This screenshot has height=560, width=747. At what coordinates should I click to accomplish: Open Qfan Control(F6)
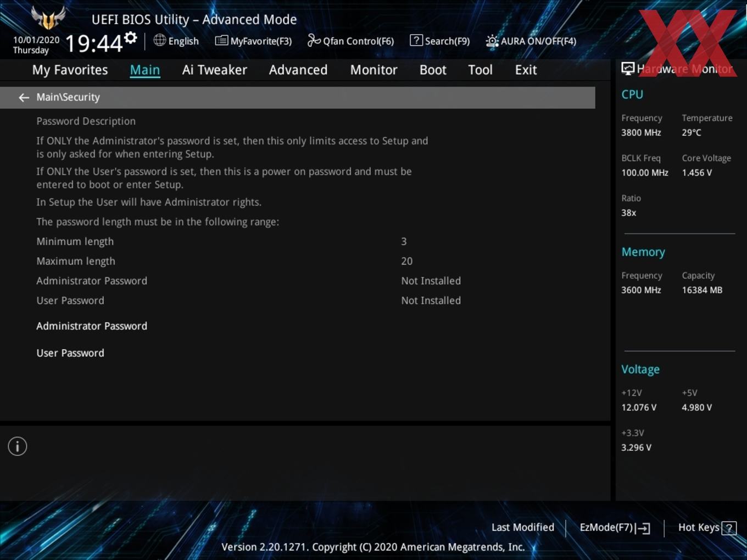point(358,41)
